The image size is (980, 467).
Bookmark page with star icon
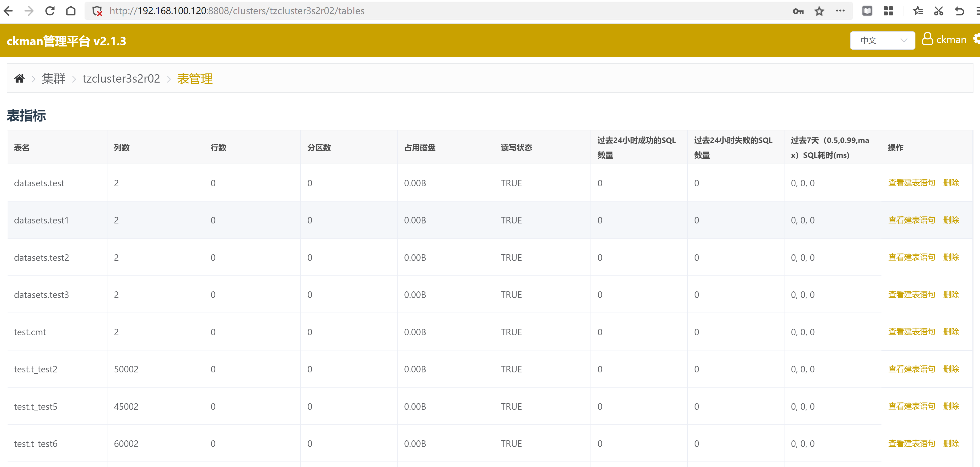[x=819, y=11]
